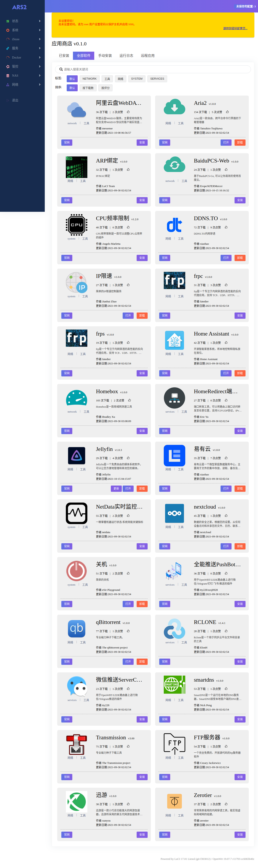258x868 pixels.
Task: Click the HomeRedirect port forwarding icon
Action: [175, 398]
